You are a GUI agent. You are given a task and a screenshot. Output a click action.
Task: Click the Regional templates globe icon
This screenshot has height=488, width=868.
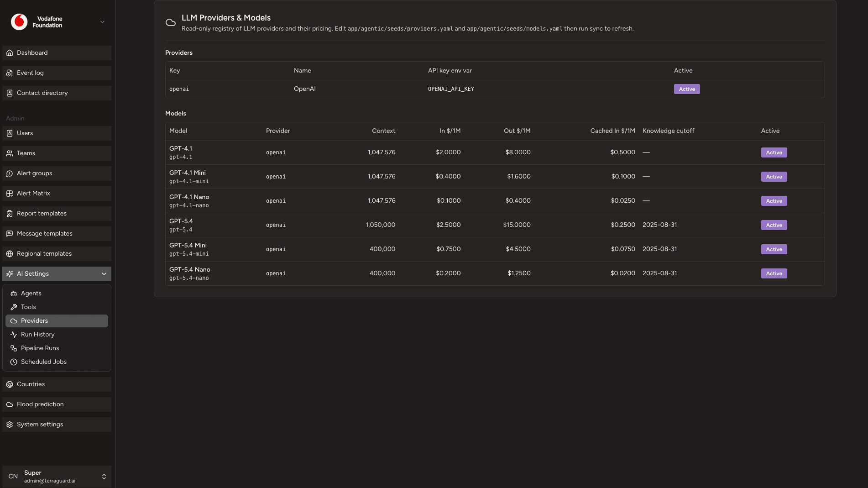(10, 254)
